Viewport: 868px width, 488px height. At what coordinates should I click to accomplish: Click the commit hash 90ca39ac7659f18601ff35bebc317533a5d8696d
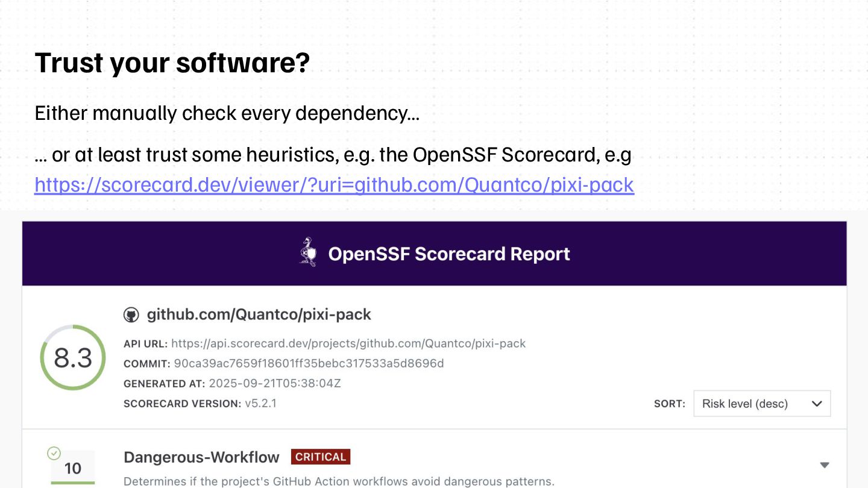coord(309,363)
